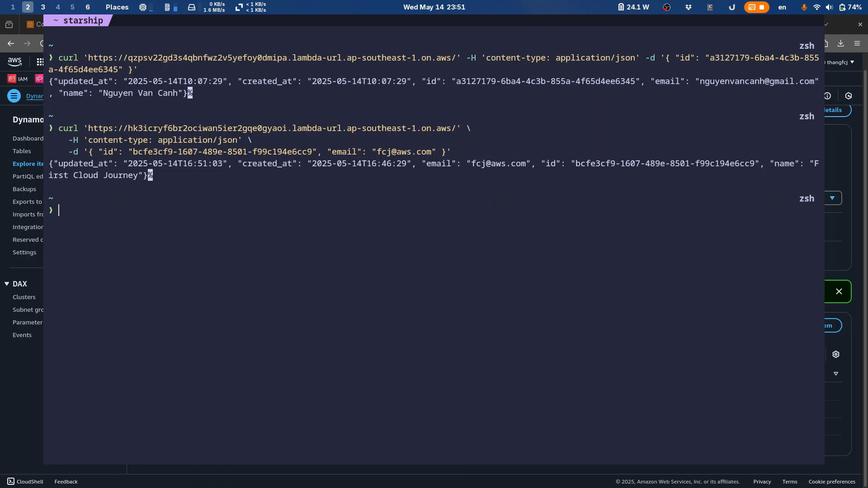Click the network speed indicator icon
Image resolution: width=868 pixels, height=488 pixels.
click(x=239, y=7)
